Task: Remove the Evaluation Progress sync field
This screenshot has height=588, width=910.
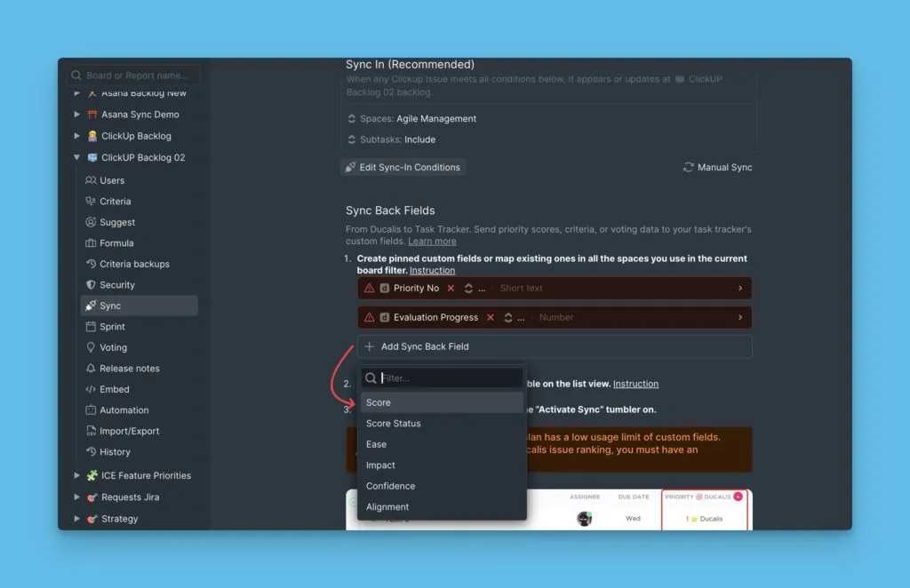Action: click(x=490, y=318)
